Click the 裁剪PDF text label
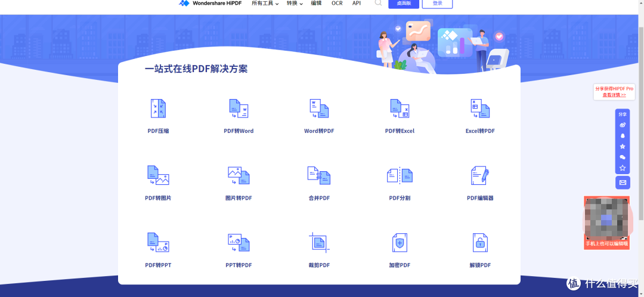The width and height of the screenshot is (644, 297). [x=319, y=265]
